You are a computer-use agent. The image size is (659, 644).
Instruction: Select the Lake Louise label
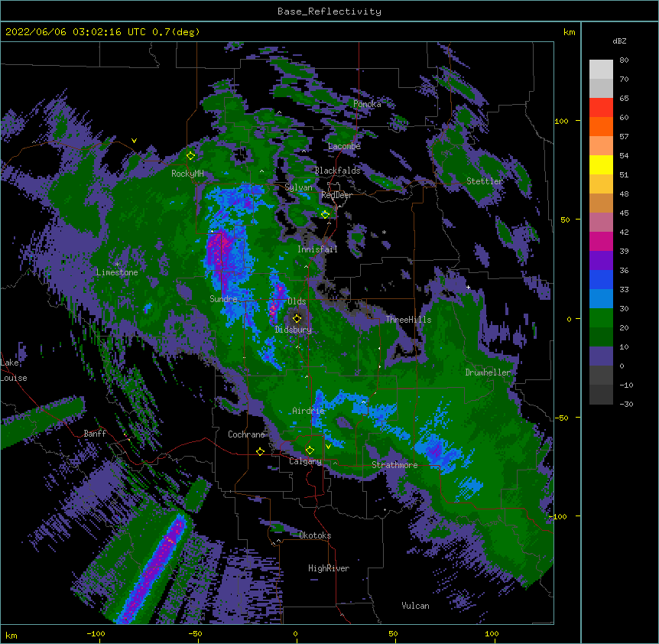14,370
